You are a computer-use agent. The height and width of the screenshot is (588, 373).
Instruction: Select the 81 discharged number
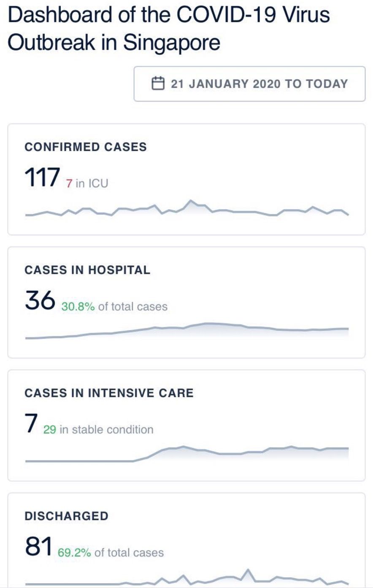click(38, 547)
